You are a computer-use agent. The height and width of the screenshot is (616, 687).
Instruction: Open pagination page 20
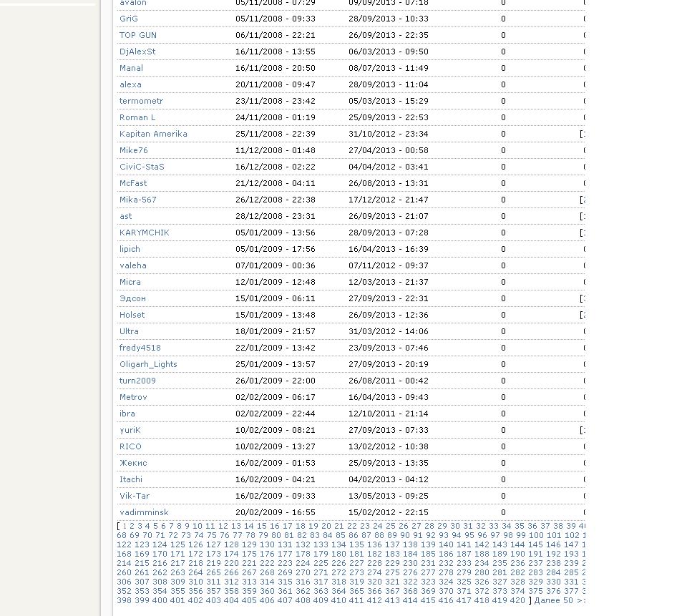[326, 526]
